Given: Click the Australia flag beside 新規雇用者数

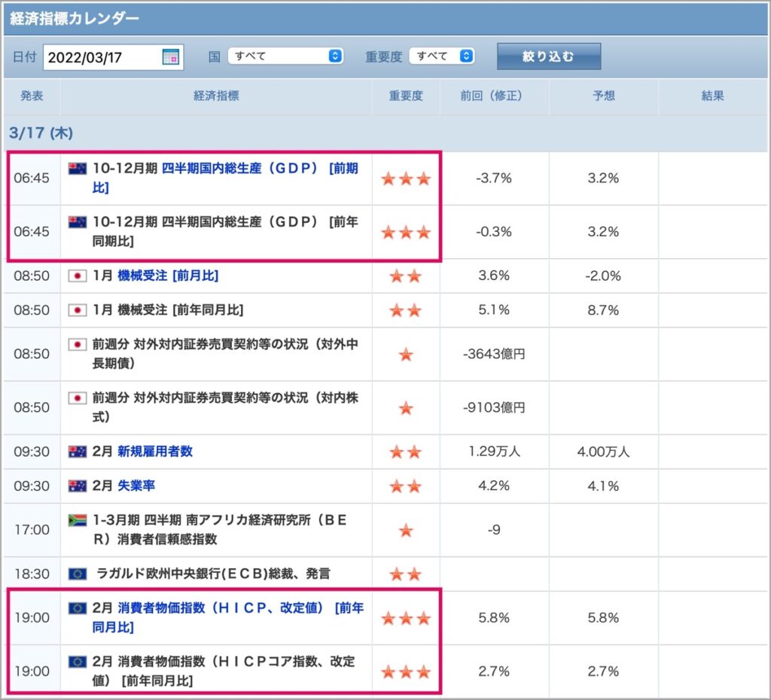Looking at the screenshot, I should click(78, 452).
